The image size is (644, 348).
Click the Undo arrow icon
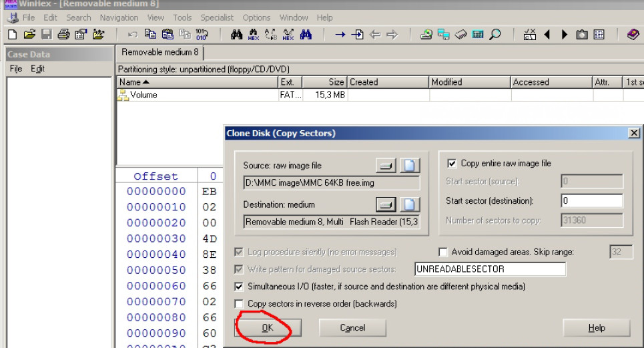click(x=133, y=35)
